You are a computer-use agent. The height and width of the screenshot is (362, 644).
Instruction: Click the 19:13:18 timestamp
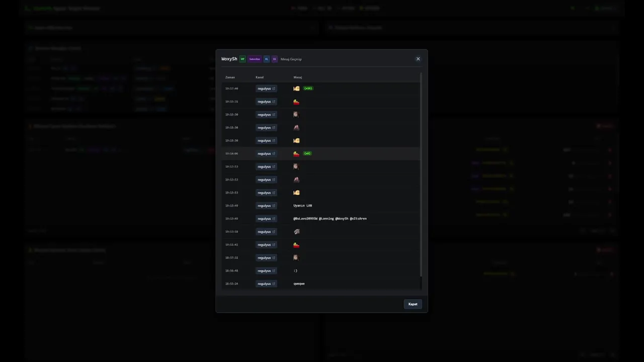(x=231, y=232)
